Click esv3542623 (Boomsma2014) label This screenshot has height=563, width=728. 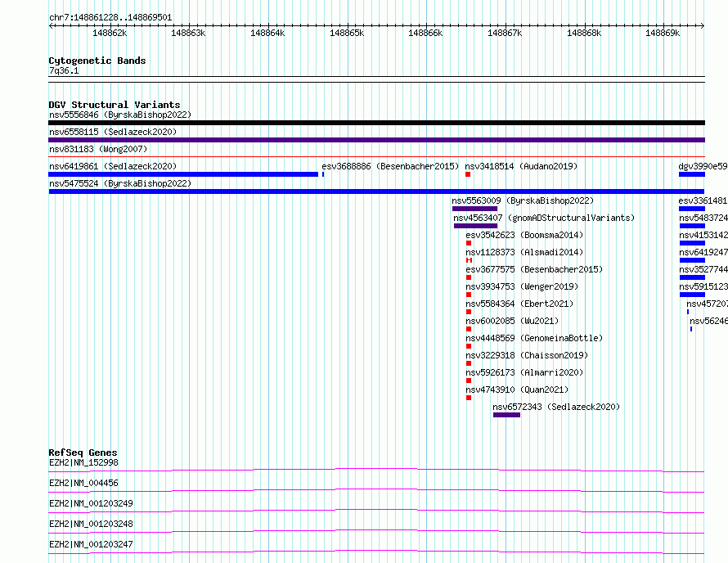[x=524, y=235]
